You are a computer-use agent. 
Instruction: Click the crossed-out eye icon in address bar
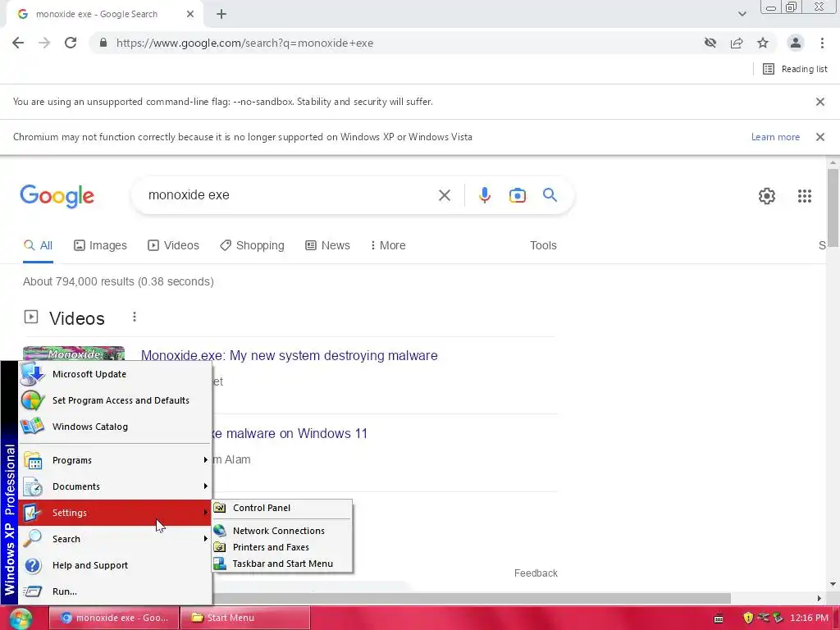click(710, 43)
